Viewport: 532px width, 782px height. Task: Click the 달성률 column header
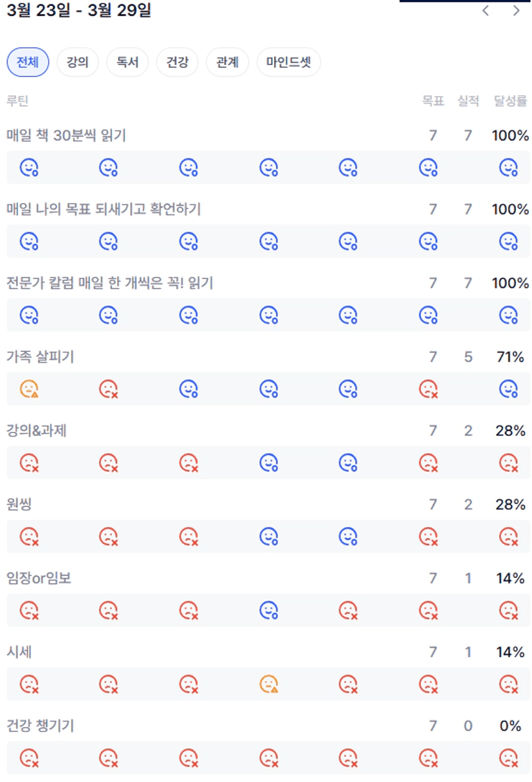510,100
